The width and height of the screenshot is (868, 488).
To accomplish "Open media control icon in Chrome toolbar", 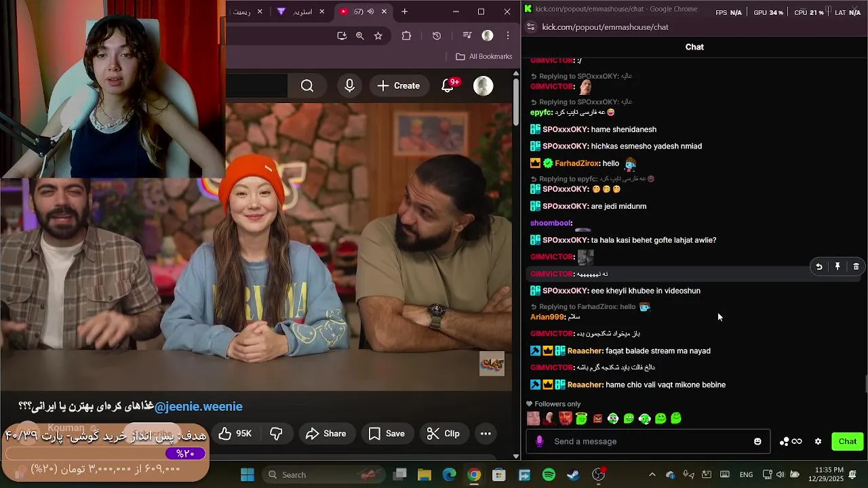I will (x=467, y=35).
